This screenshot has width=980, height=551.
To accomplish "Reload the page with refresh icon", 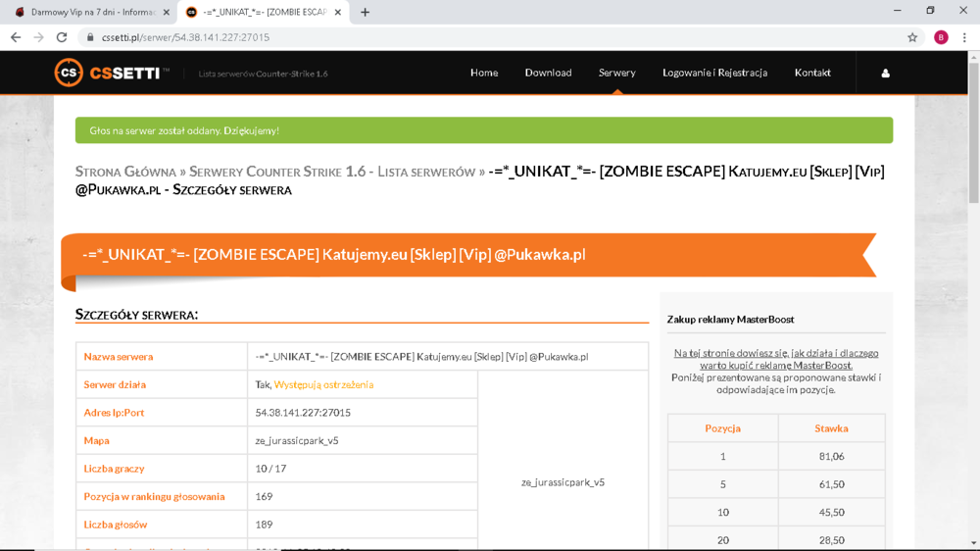I will tap(62, 37).
